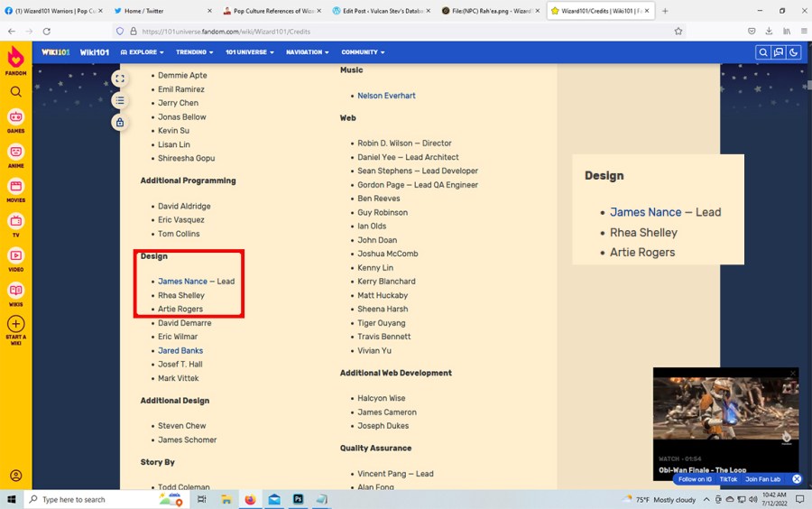Click the wiki search magnifier in header
Viewport: 812px width, 509px height.
tap(763, 52)
